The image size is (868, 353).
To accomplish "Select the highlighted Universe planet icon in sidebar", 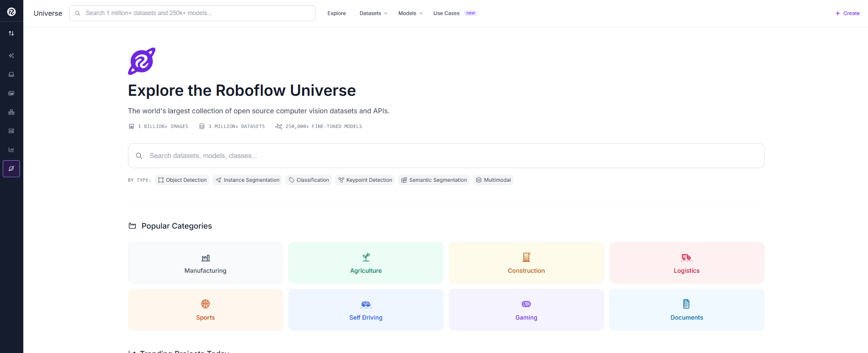I will point(11,169).
